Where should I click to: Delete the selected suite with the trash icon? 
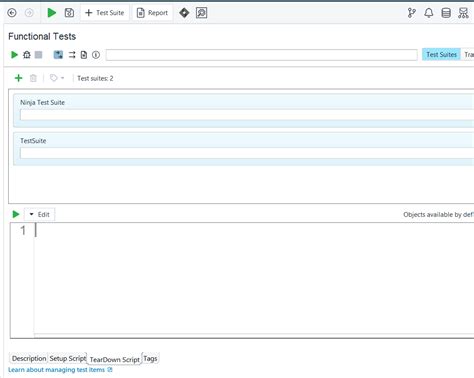click(33, 78)
